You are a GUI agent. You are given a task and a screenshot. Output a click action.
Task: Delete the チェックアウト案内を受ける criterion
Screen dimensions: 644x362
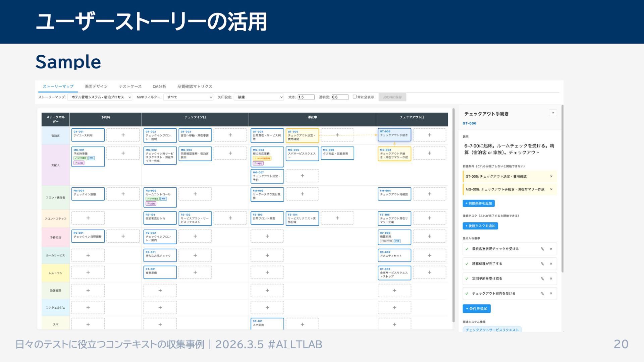click(x=551, y=293)
